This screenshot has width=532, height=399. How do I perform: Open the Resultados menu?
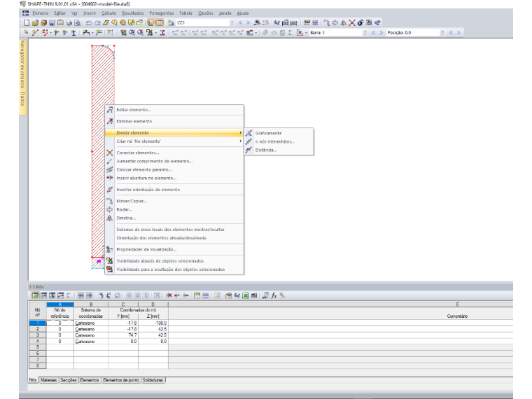point(133,13)
